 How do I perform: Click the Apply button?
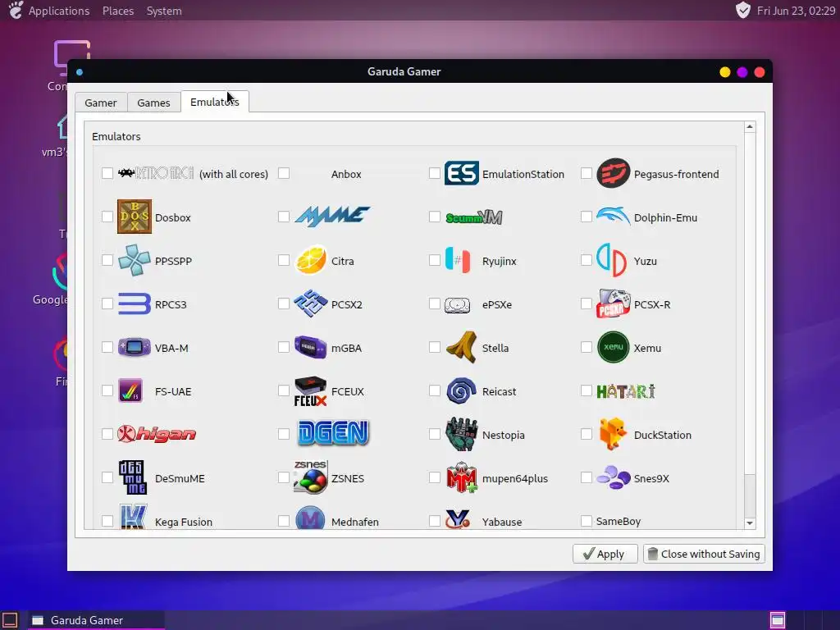point(605,554)
